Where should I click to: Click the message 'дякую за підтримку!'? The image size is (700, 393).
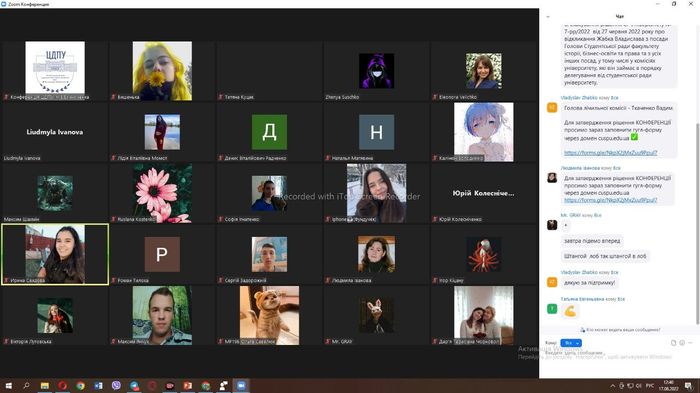[589, 283]
